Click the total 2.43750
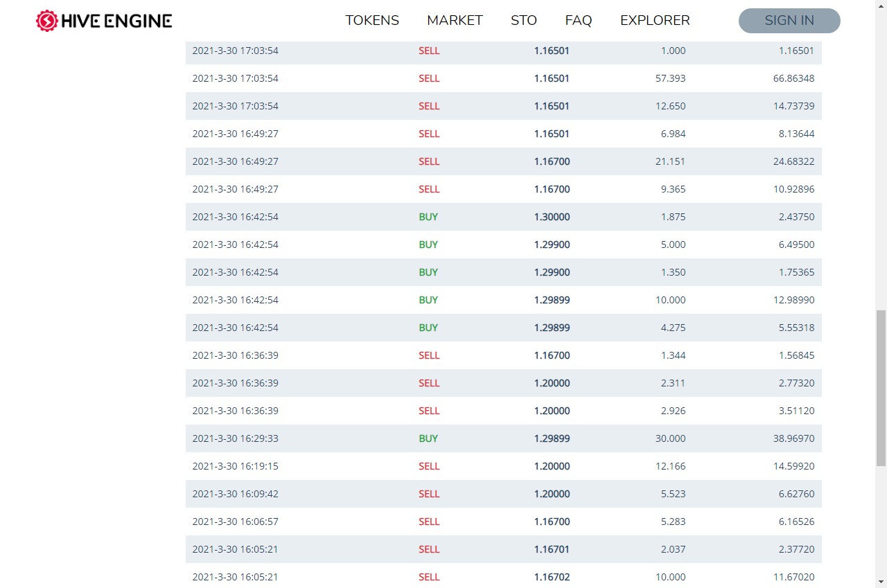Viewport: 887px width, 588px height. [x=796, y=217]
